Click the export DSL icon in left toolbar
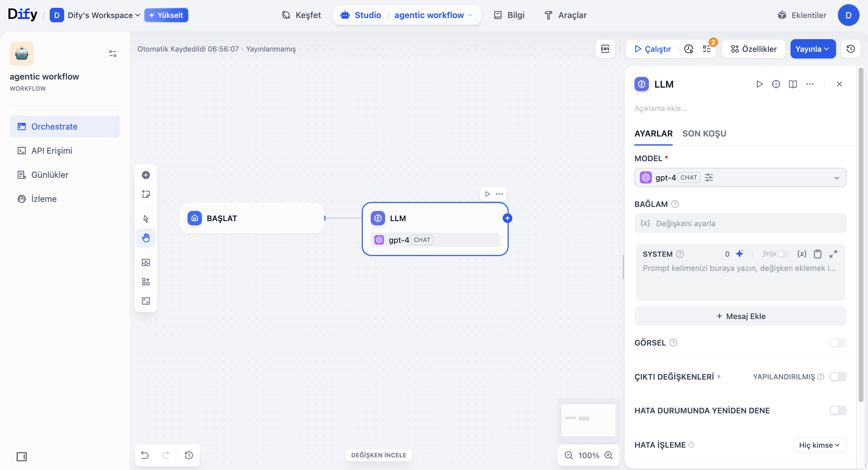Viewport: 868px width, 470px height. click(x=146, y=262)
